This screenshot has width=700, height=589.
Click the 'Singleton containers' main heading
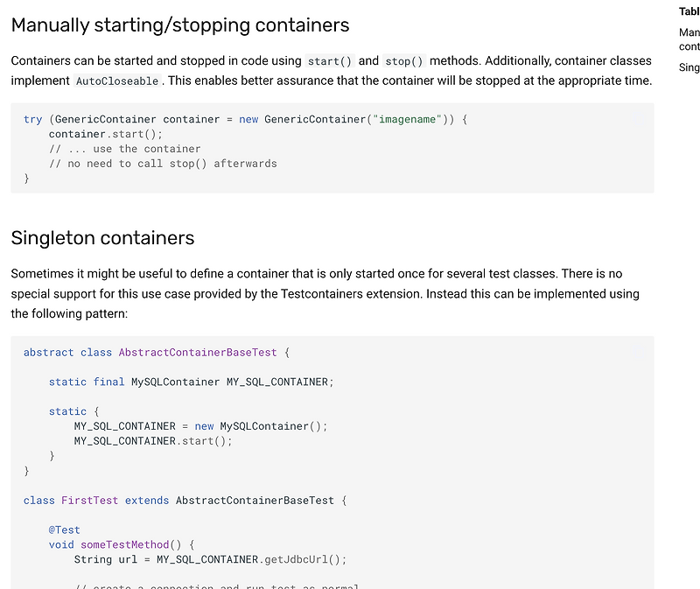coord(102,238)
